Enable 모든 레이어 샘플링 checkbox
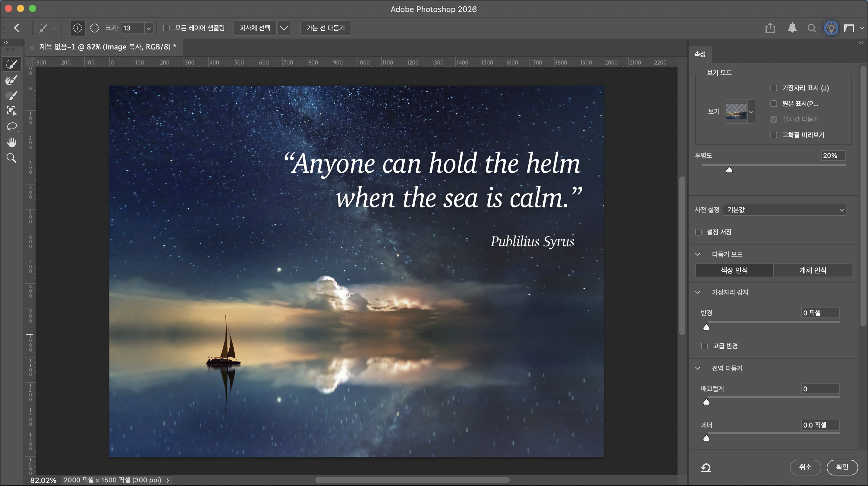Screen dimensions: 868x486 click(x=166, y=28)
